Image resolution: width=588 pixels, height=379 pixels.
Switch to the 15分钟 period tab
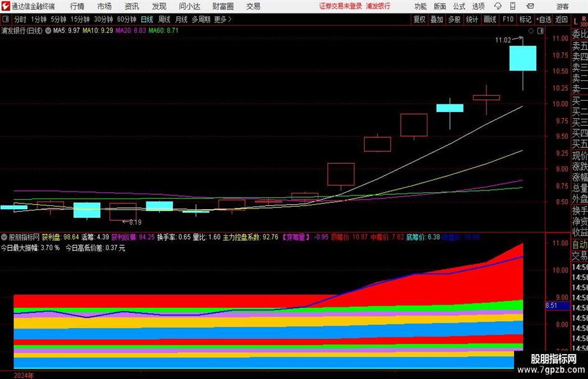point(80,19)
